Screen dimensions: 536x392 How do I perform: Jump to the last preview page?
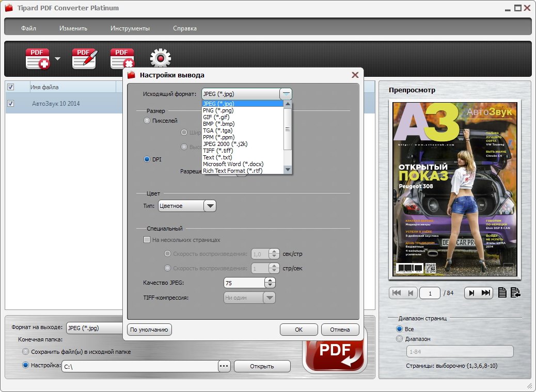[x=486, y=293]
